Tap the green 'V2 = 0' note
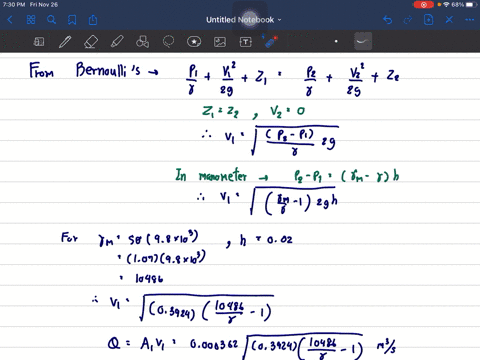This screenshot has height=360, width=480. 287,112
